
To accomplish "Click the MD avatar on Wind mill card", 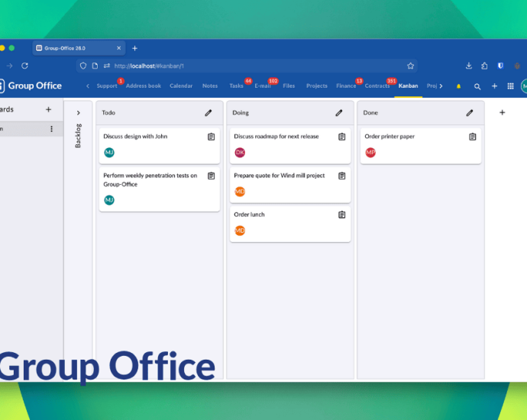I will click(x=240, y=192).
